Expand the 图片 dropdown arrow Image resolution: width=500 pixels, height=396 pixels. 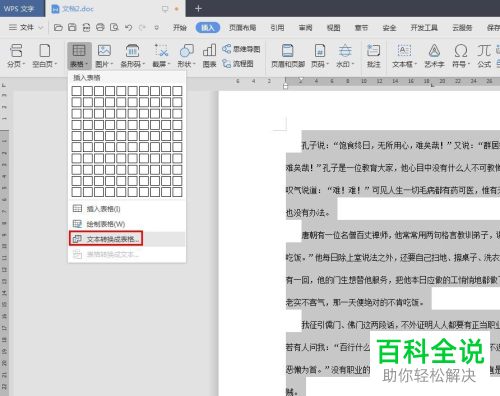[112, 64]
